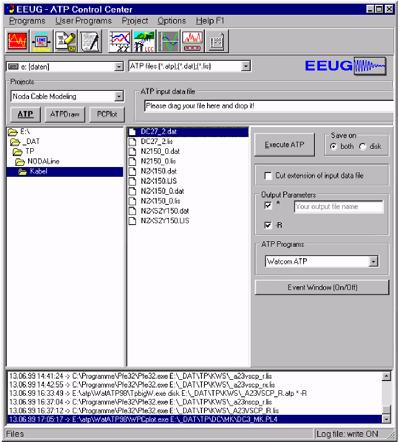Click the Execute ATP button

coord(284,145)
